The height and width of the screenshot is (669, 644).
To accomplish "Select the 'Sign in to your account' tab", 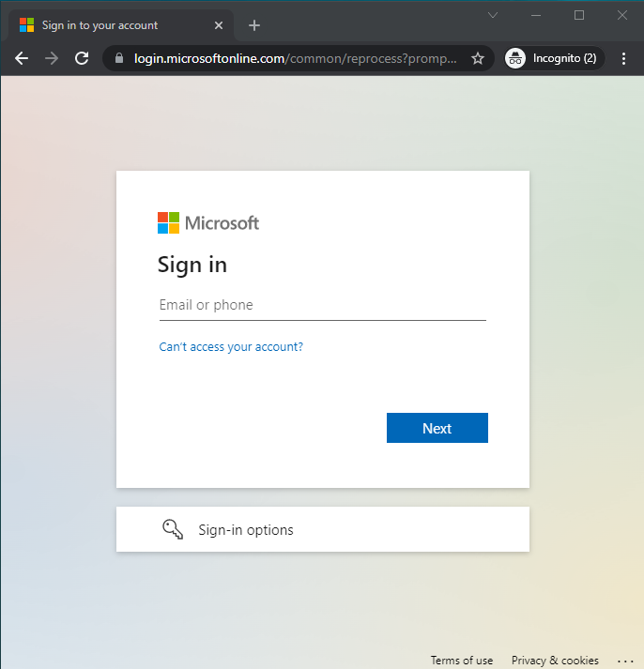I will 121,25.
